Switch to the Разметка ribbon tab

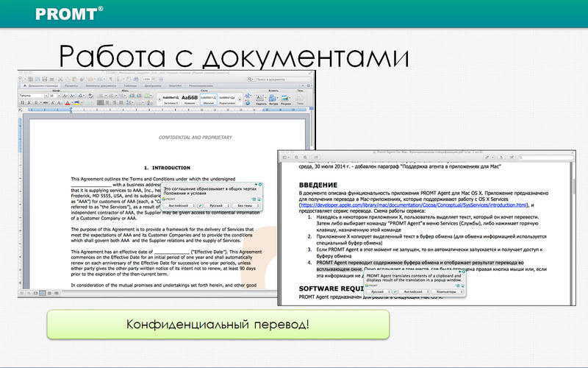click(x=71, y=85)
